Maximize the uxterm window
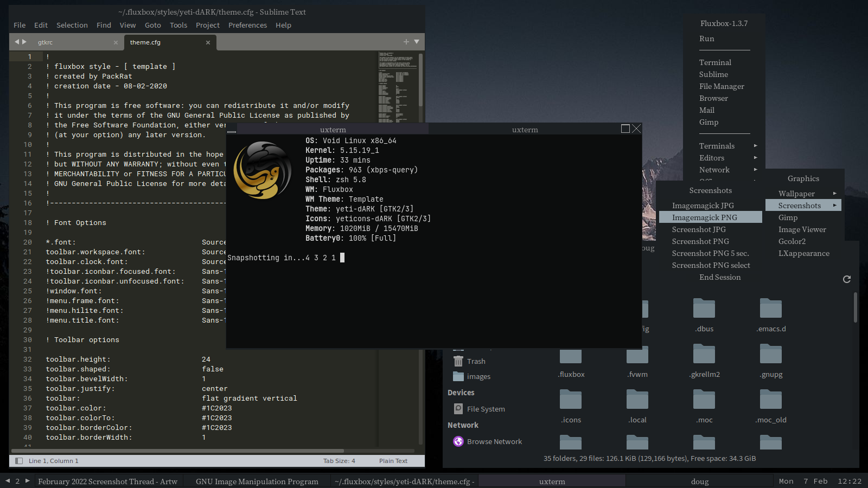 pos(626,129)
